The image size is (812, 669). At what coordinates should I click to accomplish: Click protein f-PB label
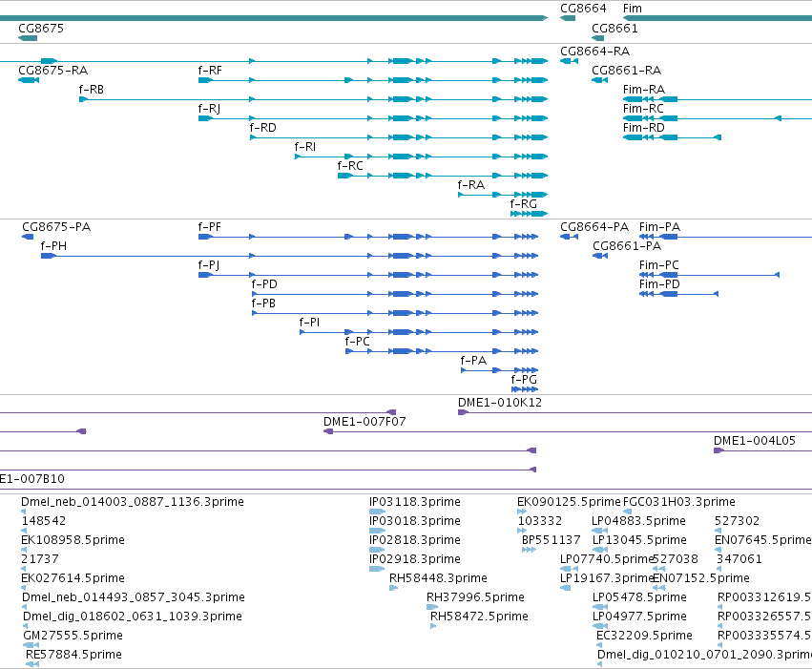click(x=263, y=303)
